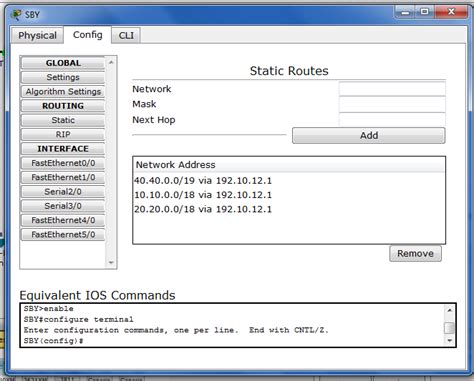This screenshot has height=381, width=474.
Task: Maximize the SBY window
Action: (x=424, y=12)
